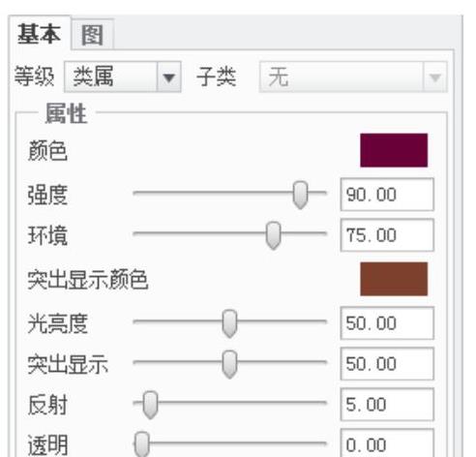
Task: Click the 环境 slider handle
Action: pyautogui.click(x=273, y=235)
